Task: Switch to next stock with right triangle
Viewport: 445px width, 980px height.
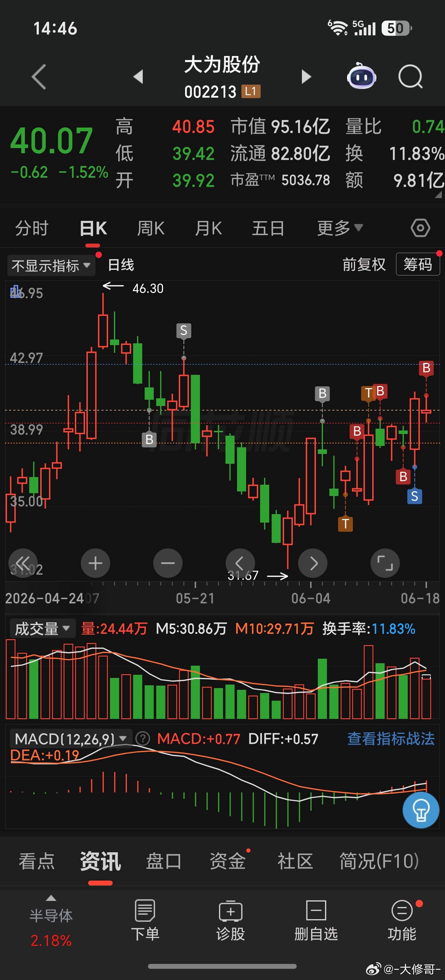Action: click(x=306, y=76)
